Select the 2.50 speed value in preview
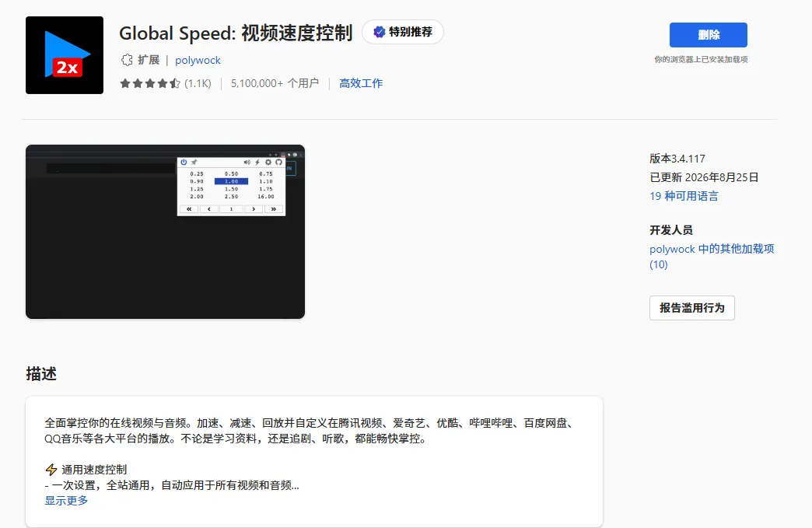Image resolution: width=812 pixels, height=528 pixels. click(x=232, y=197)
